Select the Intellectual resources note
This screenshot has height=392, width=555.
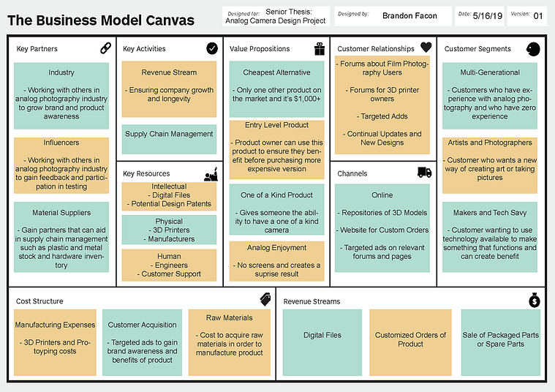(x=169, y=197)
